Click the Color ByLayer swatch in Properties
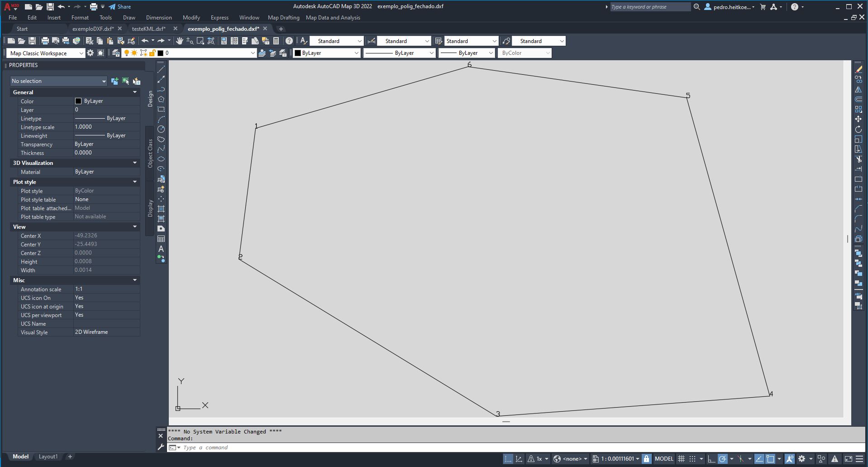 (78, 101)
